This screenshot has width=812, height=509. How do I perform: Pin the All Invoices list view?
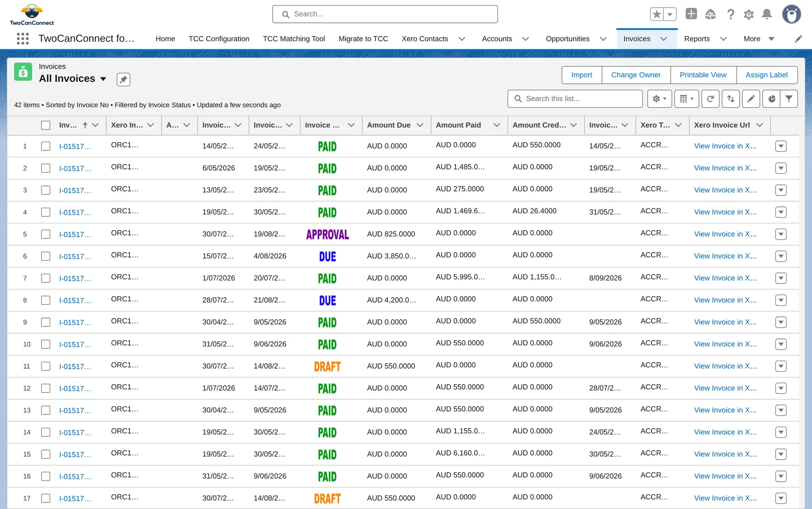(x=123, y=79)
